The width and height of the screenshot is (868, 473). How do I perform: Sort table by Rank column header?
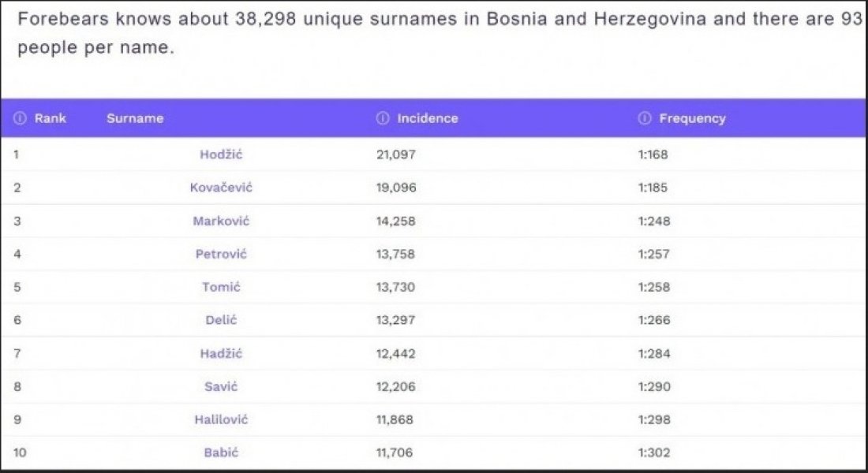click(51, 118)
